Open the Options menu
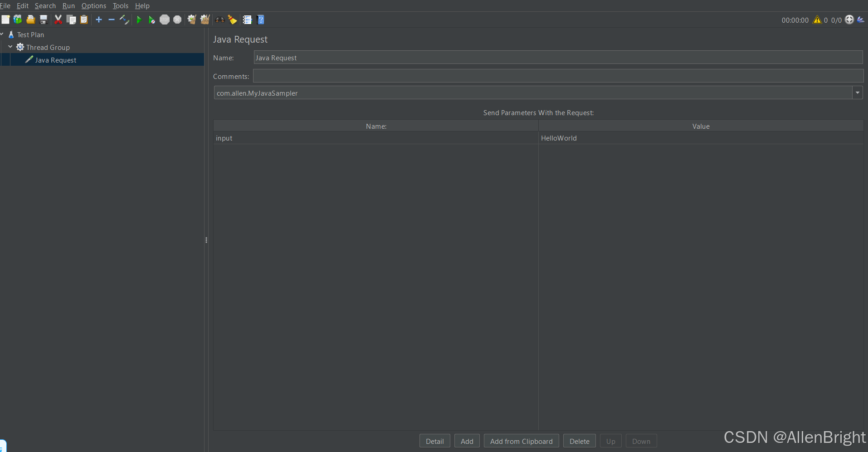The image size is (868, 452). [94, 6]
